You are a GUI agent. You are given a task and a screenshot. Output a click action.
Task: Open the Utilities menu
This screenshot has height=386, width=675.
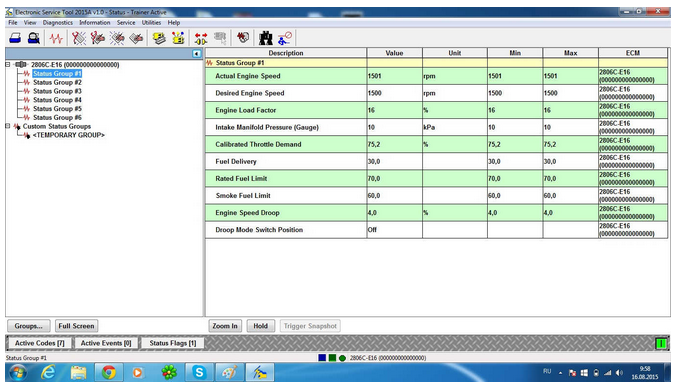pyautogui.click(x=151, y=22)
